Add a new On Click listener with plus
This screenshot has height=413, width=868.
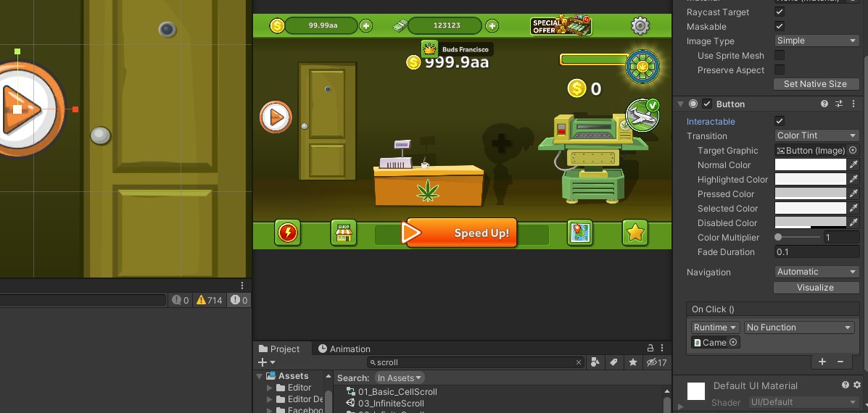(x=822, y=362)
